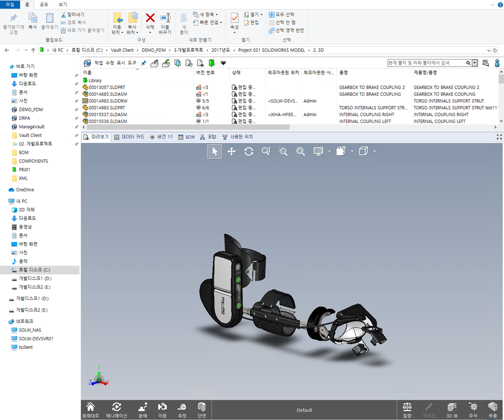
Task: Select the Rotate view tool
Action: (x=249, y=152)
